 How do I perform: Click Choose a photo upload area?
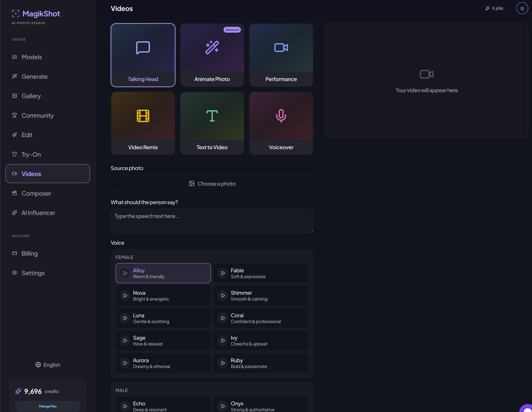pyautogui.click(x=212, y=184)
